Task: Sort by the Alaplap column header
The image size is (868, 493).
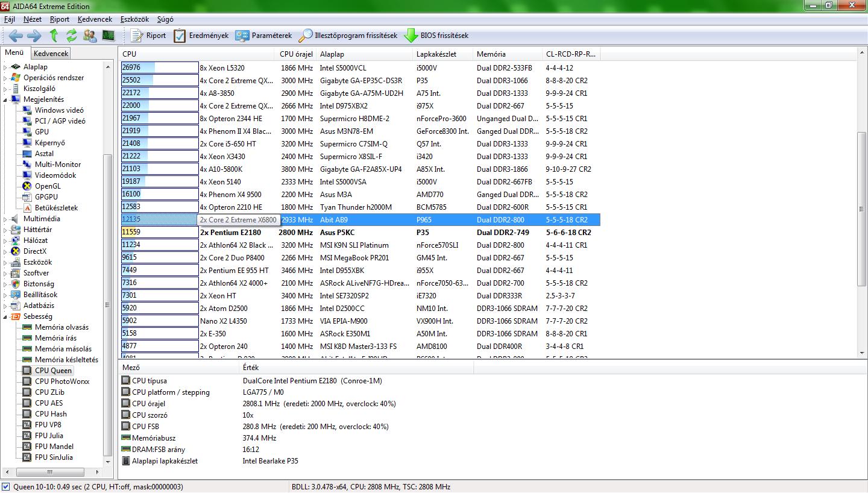Action: point(365,54)
